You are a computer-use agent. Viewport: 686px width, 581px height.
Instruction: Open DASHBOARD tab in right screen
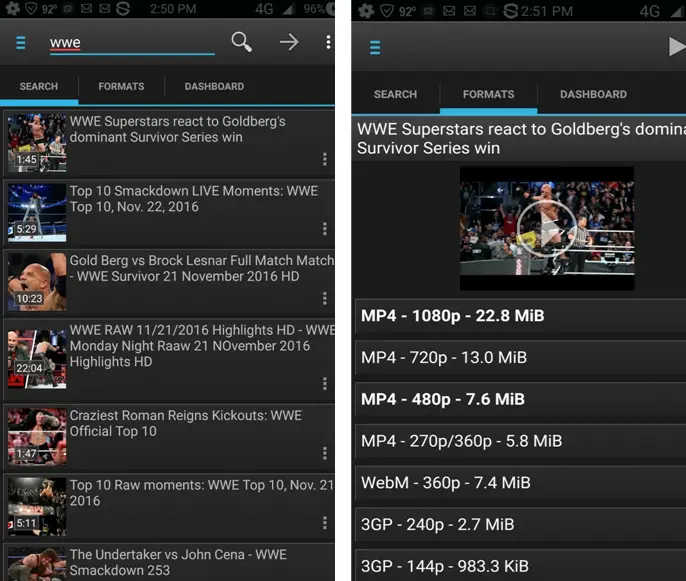593,94
